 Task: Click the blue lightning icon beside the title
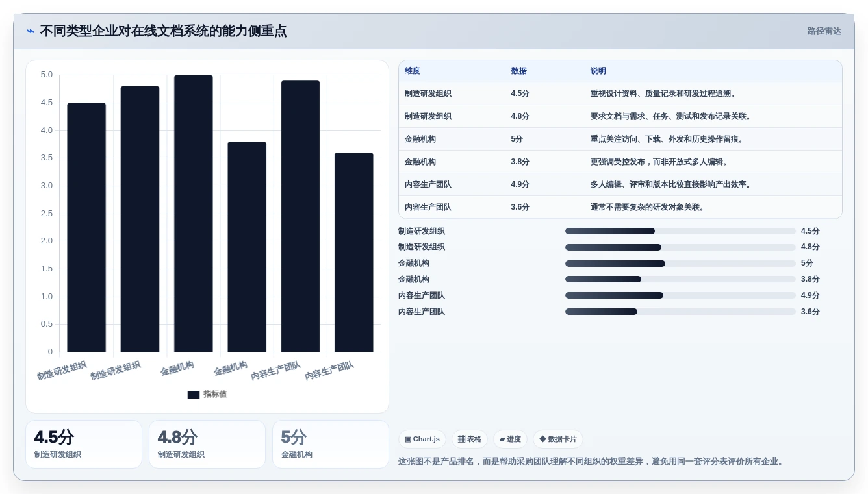[x=31, y=31]
